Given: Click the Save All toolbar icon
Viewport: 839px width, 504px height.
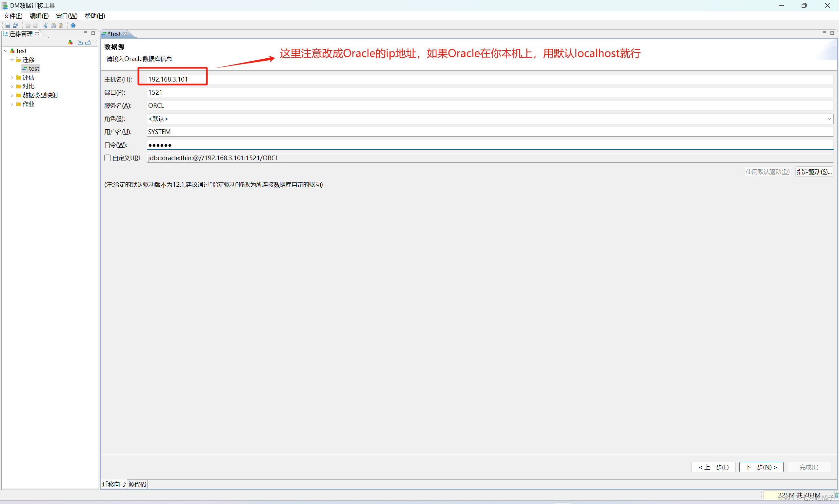Looking at the screenshot, I should [15, 25].
